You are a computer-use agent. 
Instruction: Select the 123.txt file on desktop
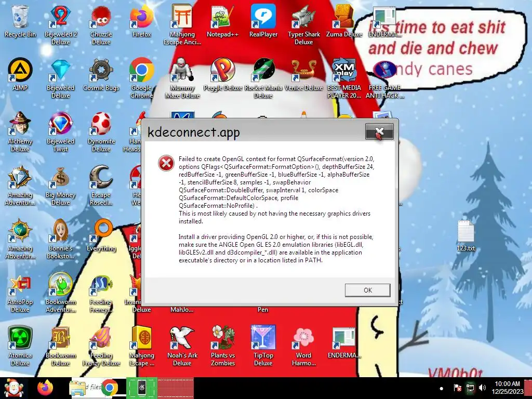pyautogui.click(x=465, y=235)
